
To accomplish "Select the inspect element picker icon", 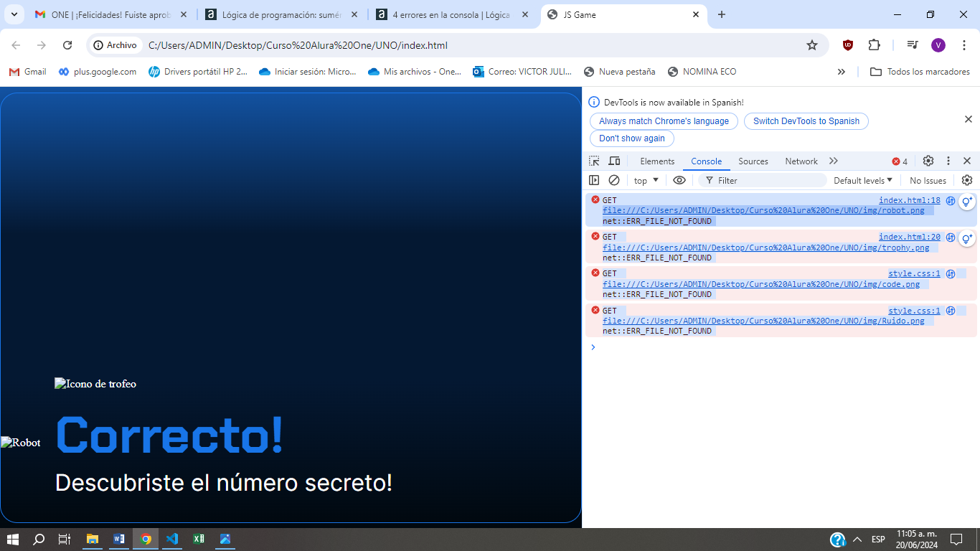I will [x=594, y=161].
